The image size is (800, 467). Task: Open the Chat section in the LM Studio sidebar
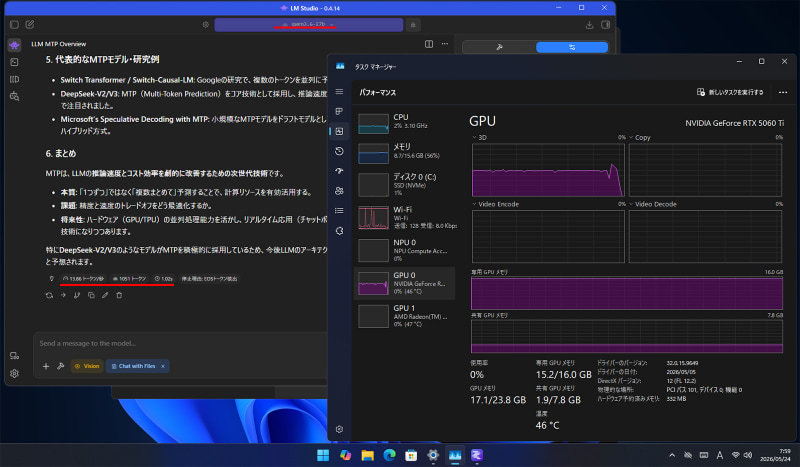click(14, 45)
